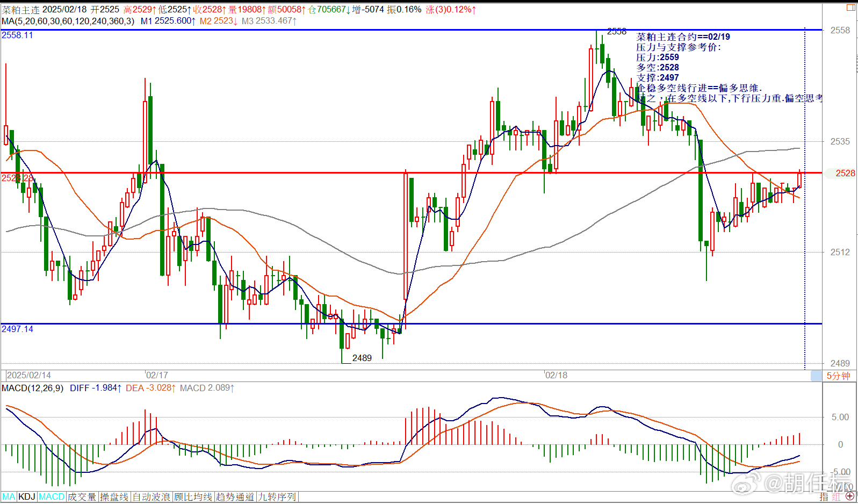This screenshot has width=858, height=504.
Task: Open the 趋势通道 indicator tab
Action: tap(235, 497)
